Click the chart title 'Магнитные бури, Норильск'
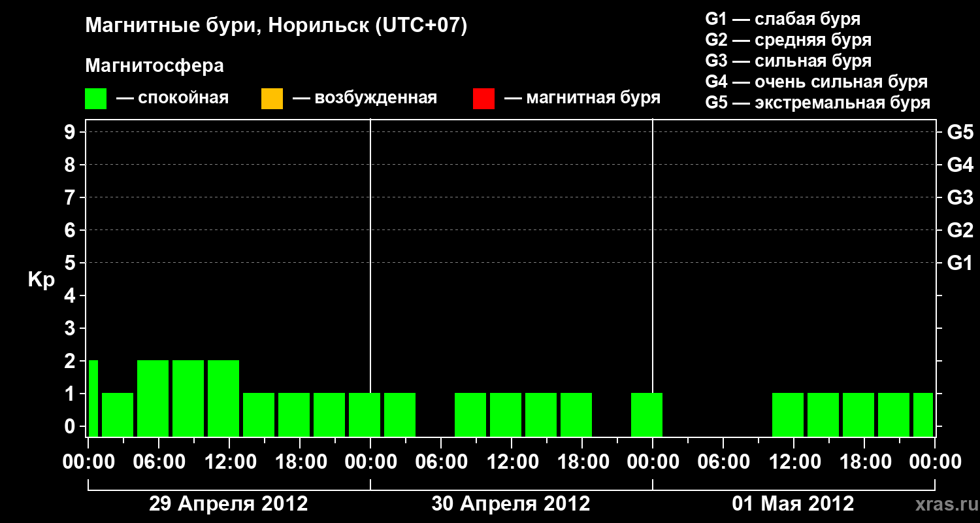This screenshot has height=523, width=980. click(229, 26)
